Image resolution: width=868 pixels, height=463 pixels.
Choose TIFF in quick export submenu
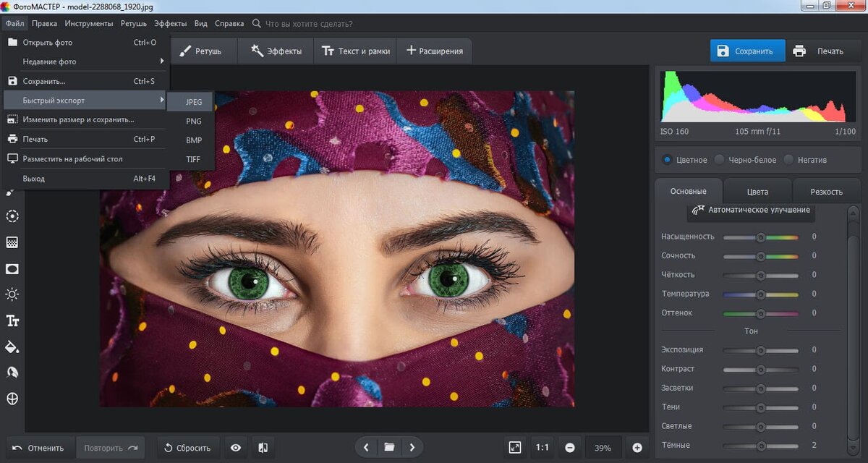(193, 160)
